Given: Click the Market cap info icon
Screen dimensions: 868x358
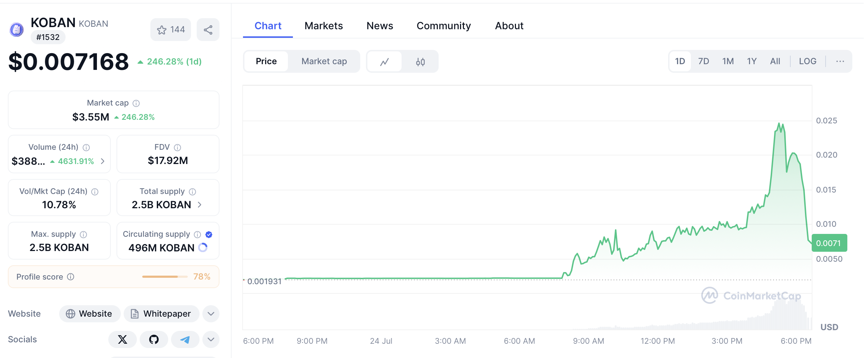Looking at the screenshot, I should [136, 103].
